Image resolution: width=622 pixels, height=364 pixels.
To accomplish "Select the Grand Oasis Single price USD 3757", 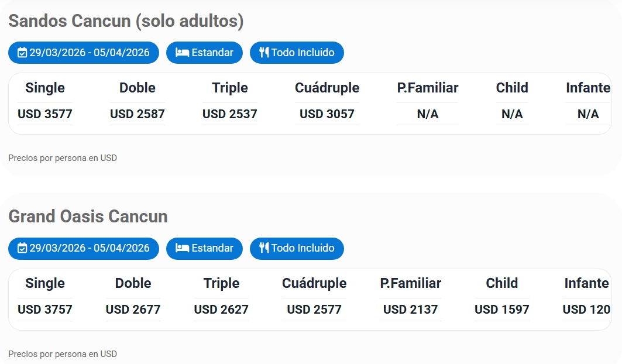I will tap(45, 310).
